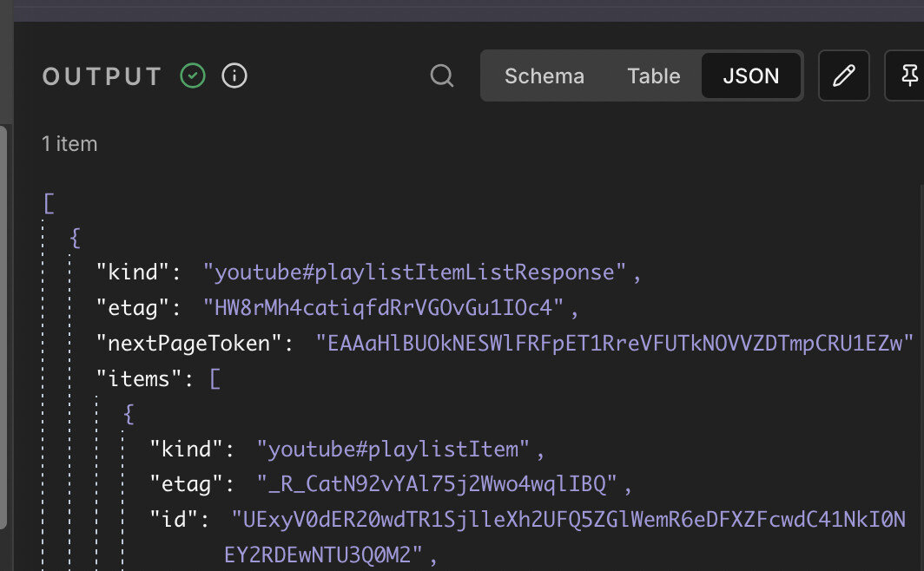This screenshot has height=571, width=924.
Task: Click the etag value starting with _R_CatN92
Action: [436, 484]
